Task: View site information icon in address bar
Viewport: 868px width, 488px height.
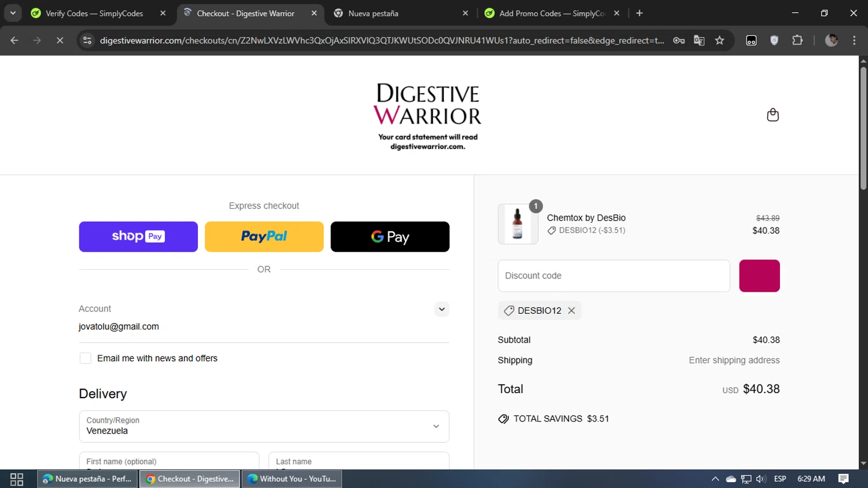Action: coord(87,41)
